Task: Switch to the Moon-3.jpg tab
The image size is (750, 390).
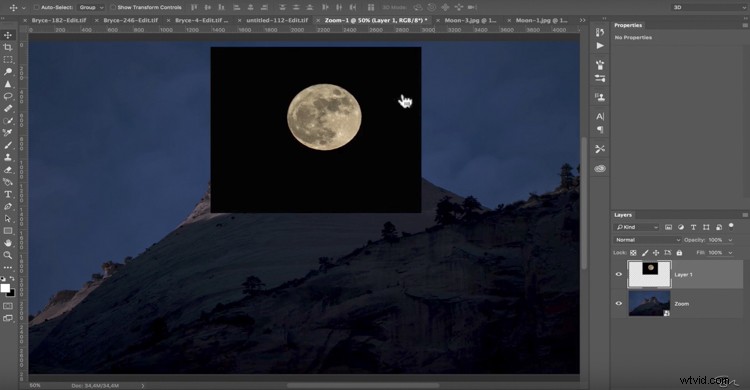Action: point(470,20)
